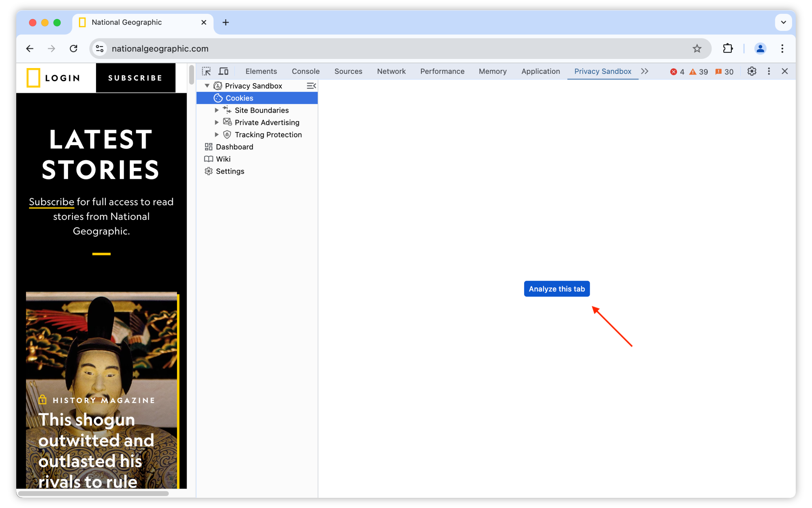Close the DevTools panel
Viewport: 812px width, 508px height.
785,71
